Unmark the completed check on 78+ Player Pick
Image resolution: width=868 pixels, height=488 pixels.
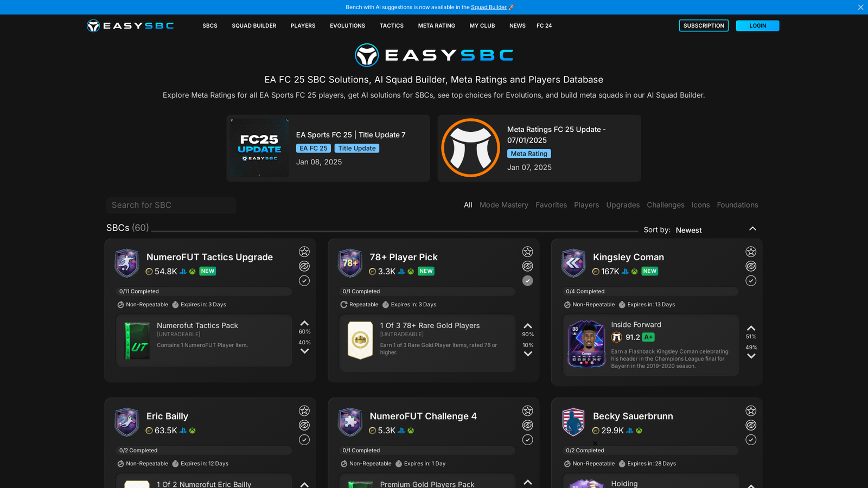coord(527,280)
